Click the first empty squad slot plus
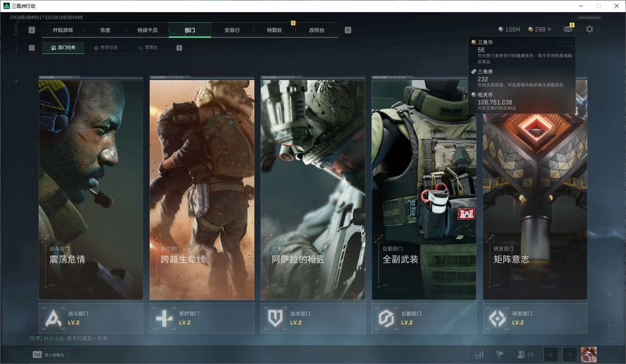The width and height of the screenshot is (626, 364). pos(551,355)
